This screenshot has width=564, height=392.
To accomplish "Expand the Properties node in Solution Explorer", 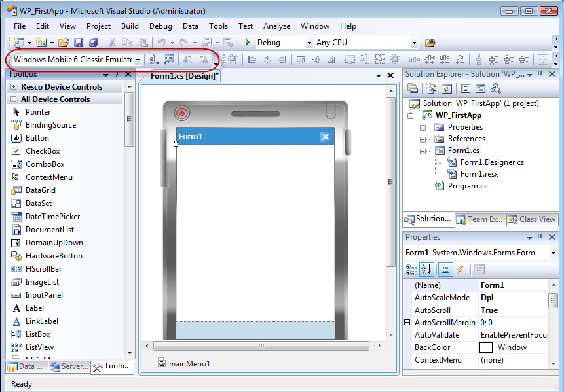I will tap(423, 128).
